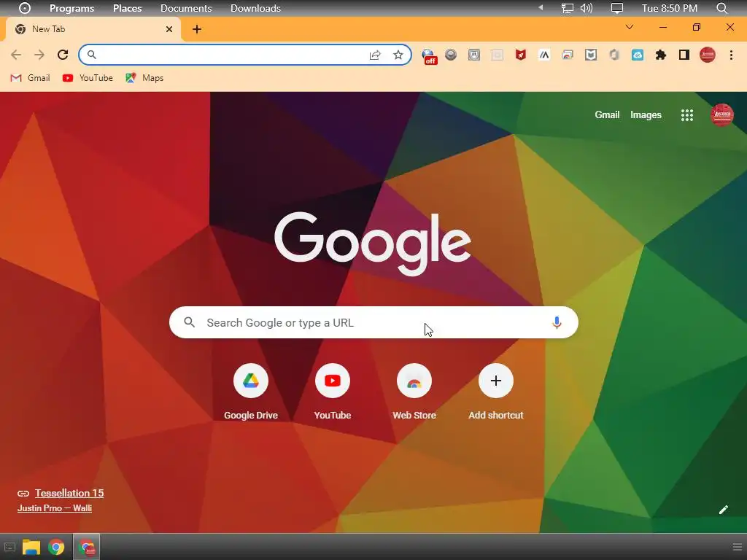The height and width of the screenshot is (560, 747).
Task: Click the Images link
Action: (x=646, y=114)
